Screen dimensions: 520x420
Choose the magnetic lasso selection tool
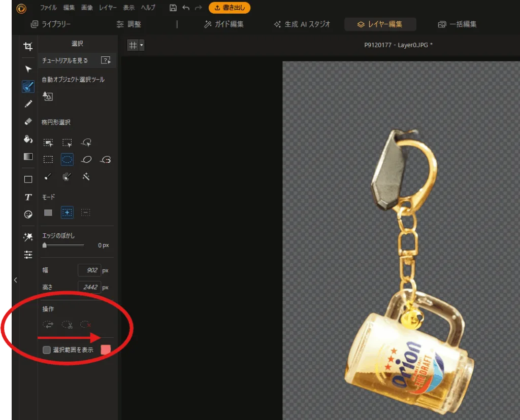click(106, 160)
